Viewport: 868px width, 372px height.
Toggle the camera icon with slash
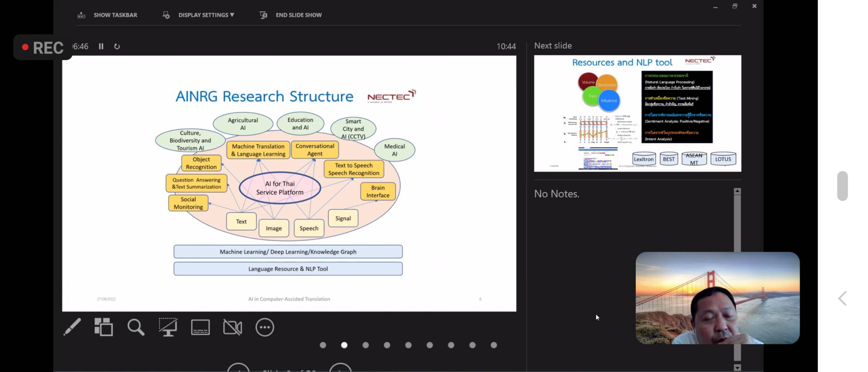point(233,328)
